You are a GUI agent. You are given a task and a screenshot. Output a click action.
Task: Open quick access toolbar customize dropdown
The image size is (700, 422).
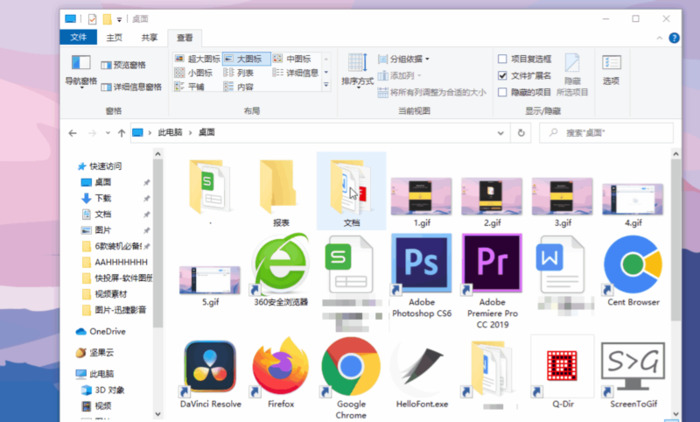(119, 19)
